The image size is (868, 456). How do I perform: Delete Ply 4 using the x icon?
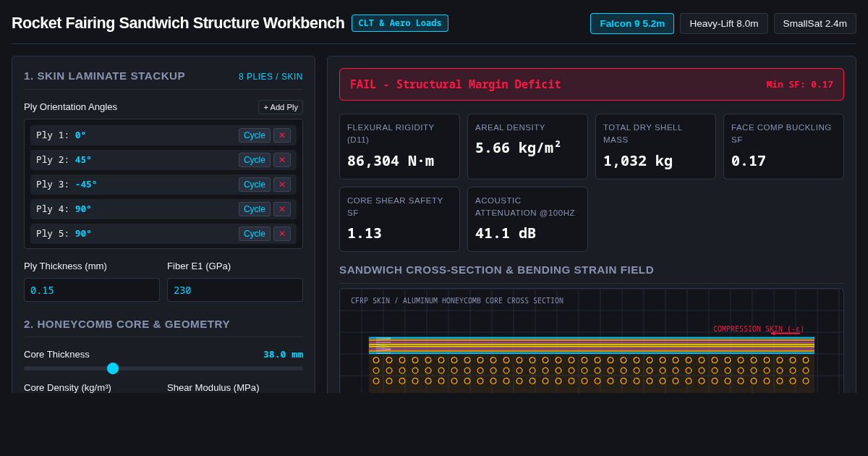tap(282, 209)
